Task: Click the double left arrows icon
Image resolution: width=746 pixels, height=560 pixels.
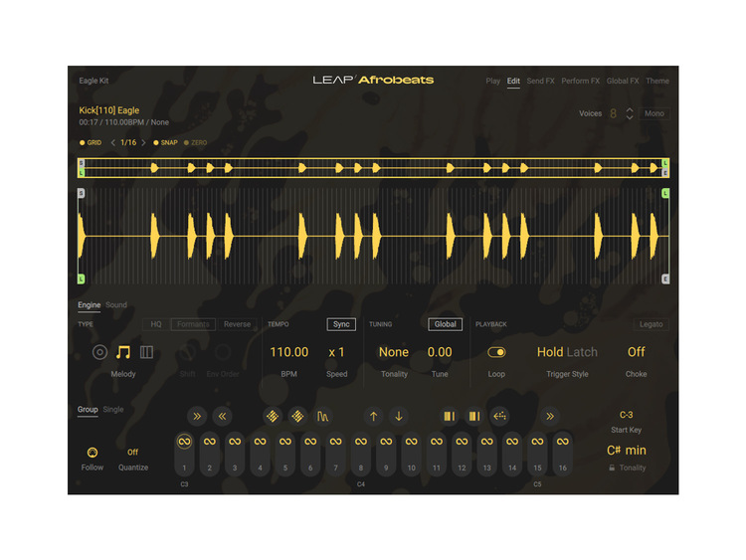Action: (222, 417)
